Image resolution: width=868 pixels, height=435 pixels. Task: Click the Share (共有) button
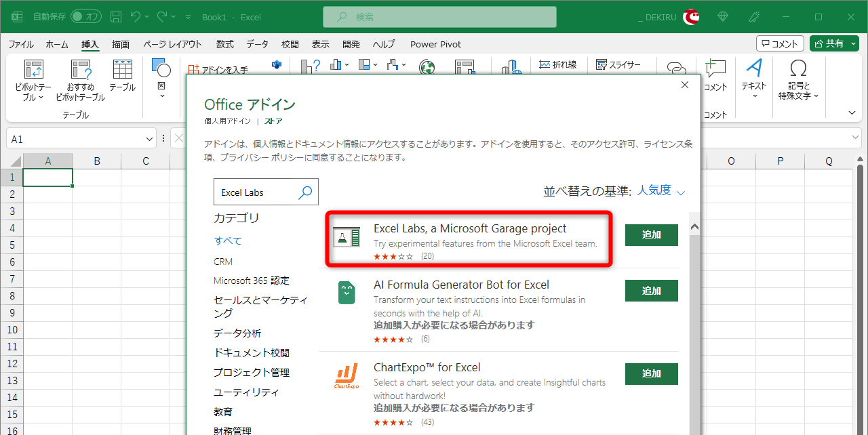point(828,43)
